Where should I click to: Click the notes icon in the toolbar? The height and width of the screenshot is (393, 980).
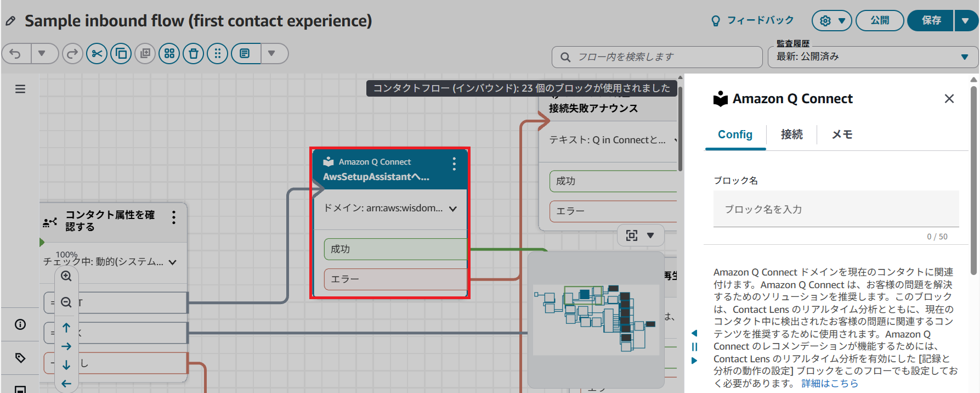(x=245, y=54)
